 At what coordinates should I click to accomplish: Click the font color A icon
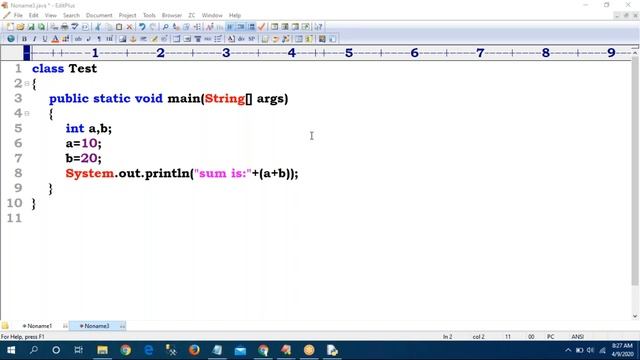(55, 39)
